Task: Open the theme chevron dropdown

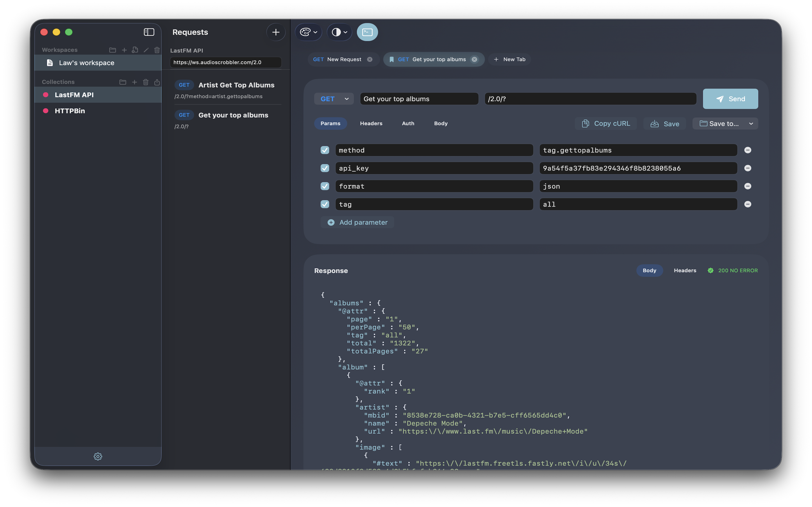Action: click(x=315, y=32)
